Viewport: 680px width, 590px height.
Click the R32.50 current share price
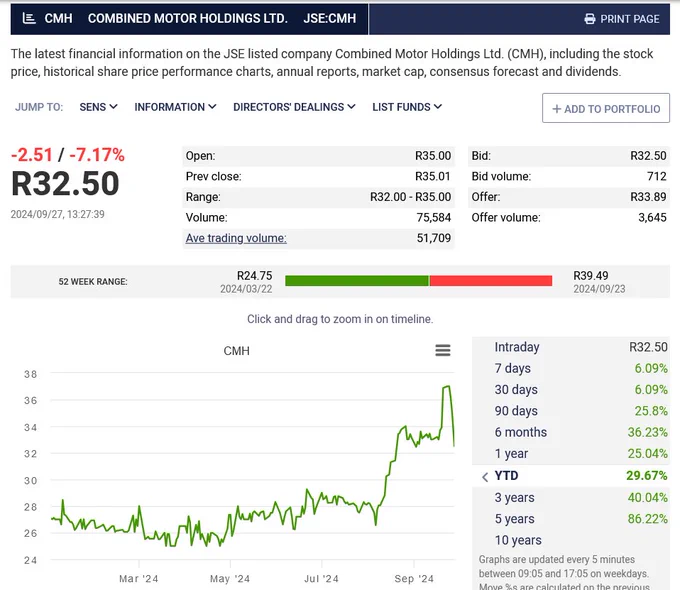click(x=65, y=184)
